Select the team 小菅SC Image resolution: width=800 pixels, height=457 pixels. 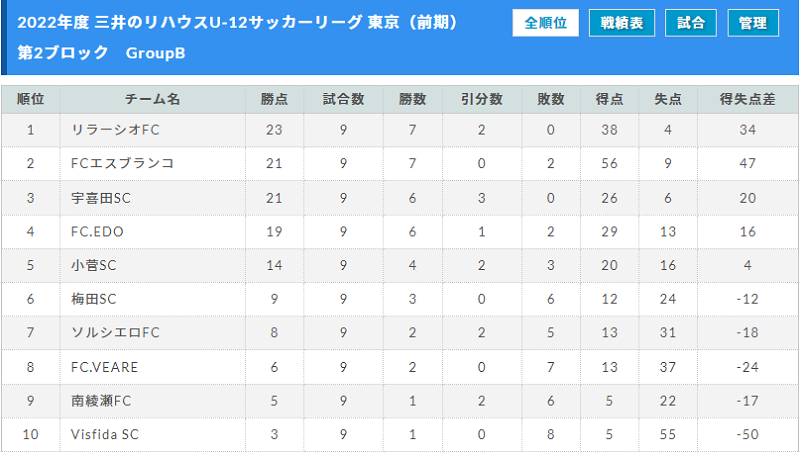point(94,265)
